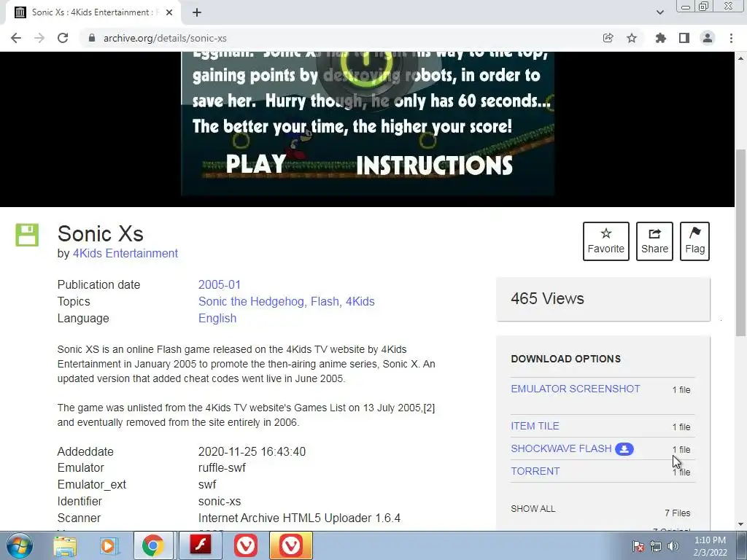Open a new browser tab

click(197, 12)
